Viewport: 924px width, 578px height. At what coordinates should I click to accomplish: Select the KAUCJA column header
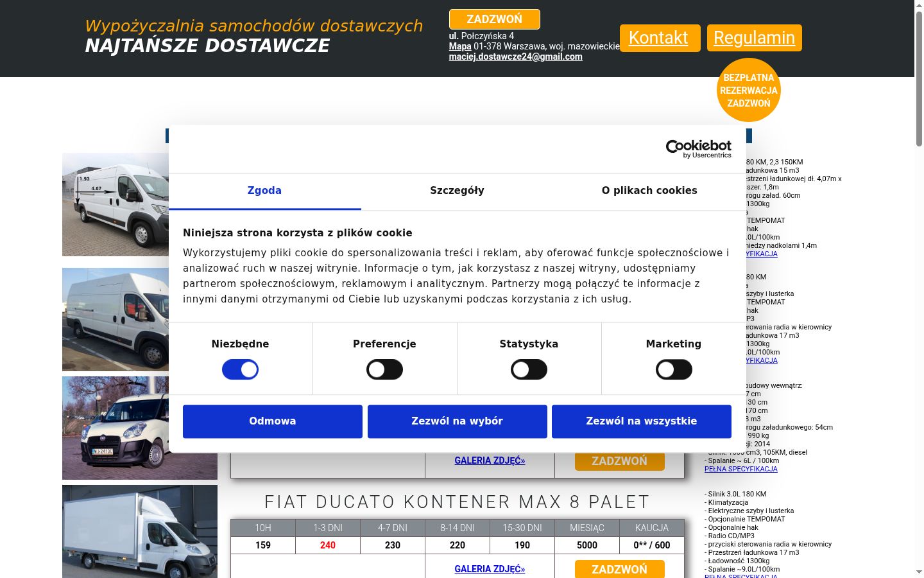coord(652,528)
